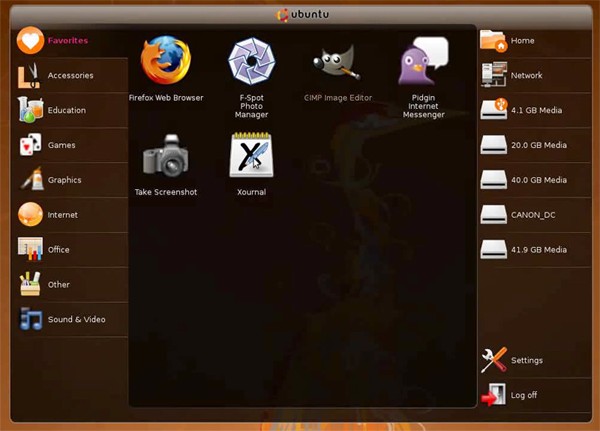Select the Graphics category
This screenshot has height=431, width=600.
click(64, 180)
